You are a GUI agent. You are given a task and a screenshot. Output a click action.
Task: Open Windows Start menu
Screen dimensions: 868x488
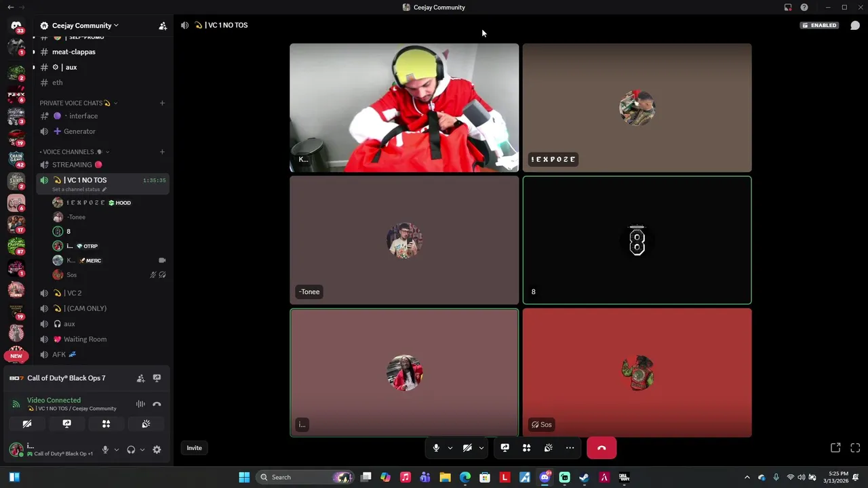click(244, 477)
